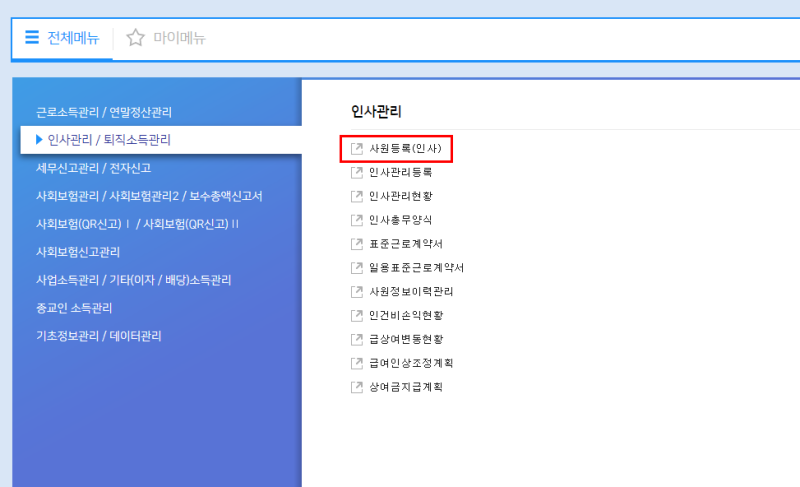Click launch icon beside 급여인상조정계획
Screen dimensions: 800x487
click(357, 363)
